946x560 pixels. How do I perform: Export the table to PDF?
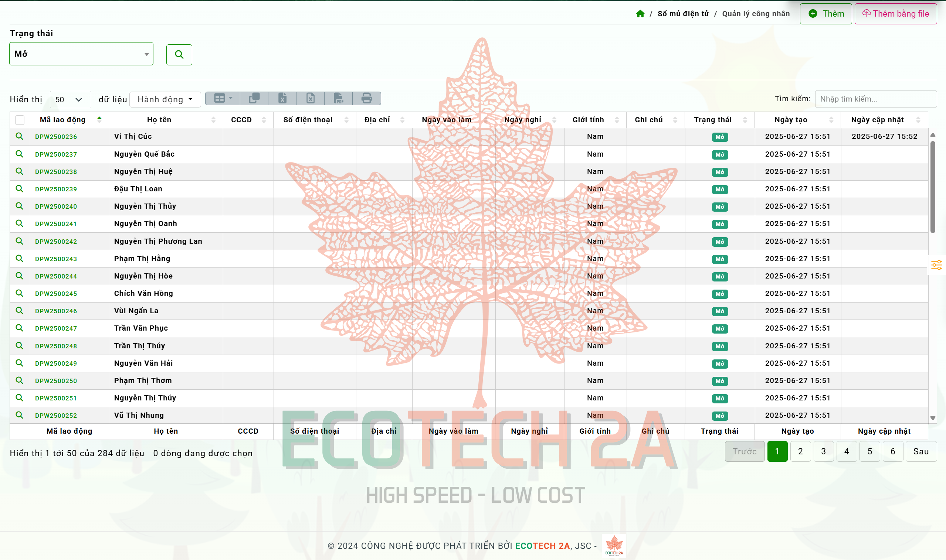[x=338, y=99]
